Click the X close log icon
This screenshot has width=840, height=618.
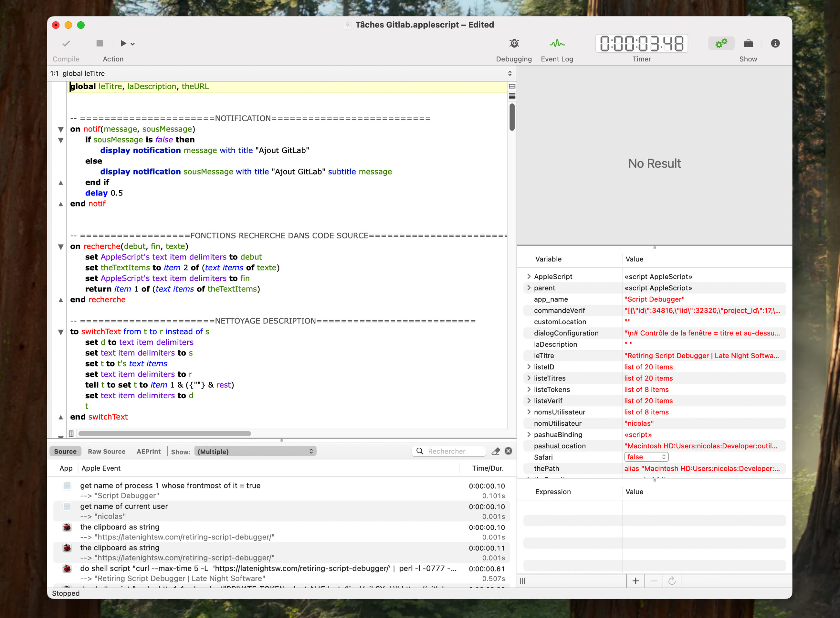click(x=509, y=451)
